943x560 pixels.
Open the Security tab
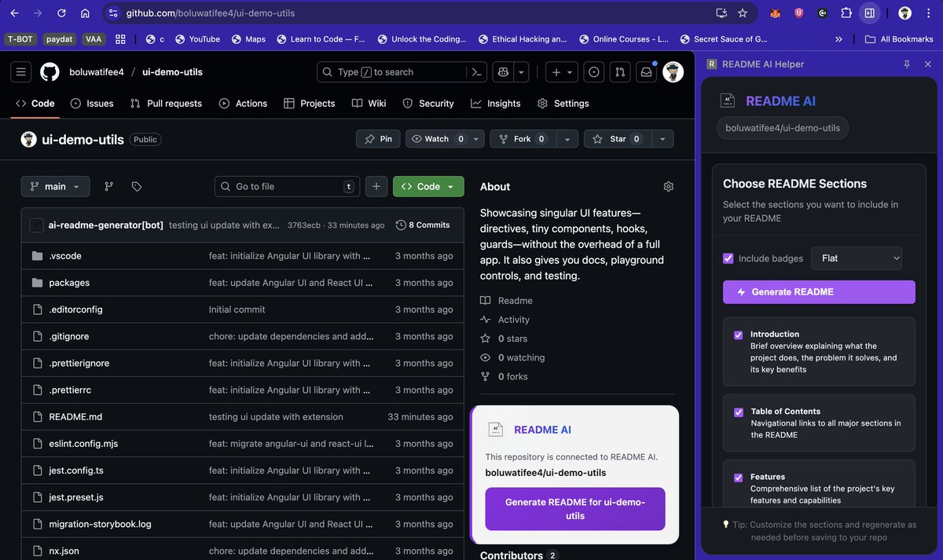click(x=428, y=103)
